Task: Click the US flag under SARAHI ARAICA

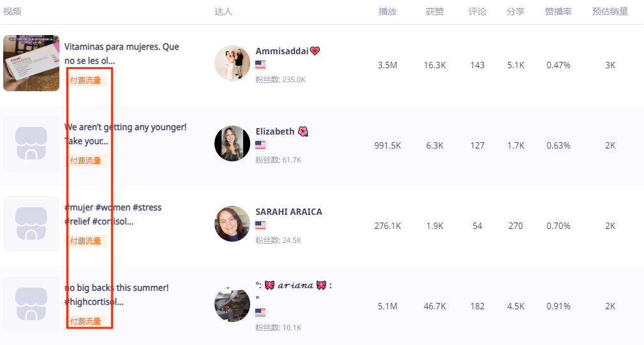Action: [260, 225]
